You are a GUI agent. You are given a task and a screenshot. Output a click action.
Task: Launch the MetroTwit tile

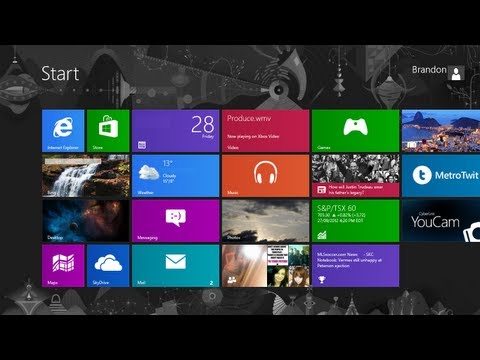(441, 176)
